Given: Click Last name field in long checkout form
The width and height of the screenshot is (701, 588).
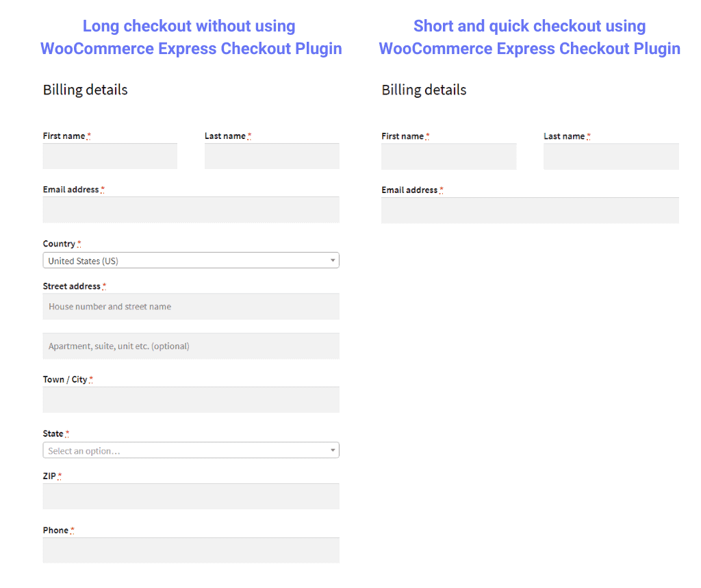Looking at the screenshot, I should pyautogui.click(x=272, y=156).
